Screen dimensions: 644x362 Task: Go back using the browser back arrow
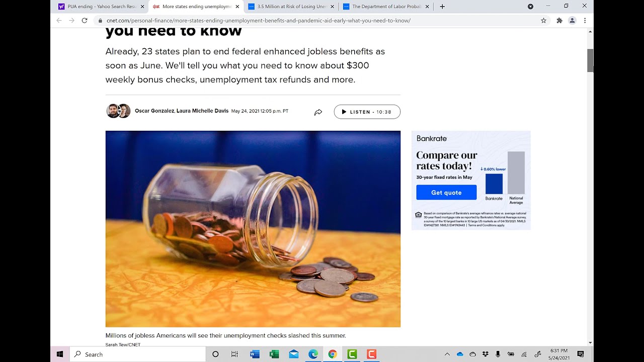click(x=59, y=21)
